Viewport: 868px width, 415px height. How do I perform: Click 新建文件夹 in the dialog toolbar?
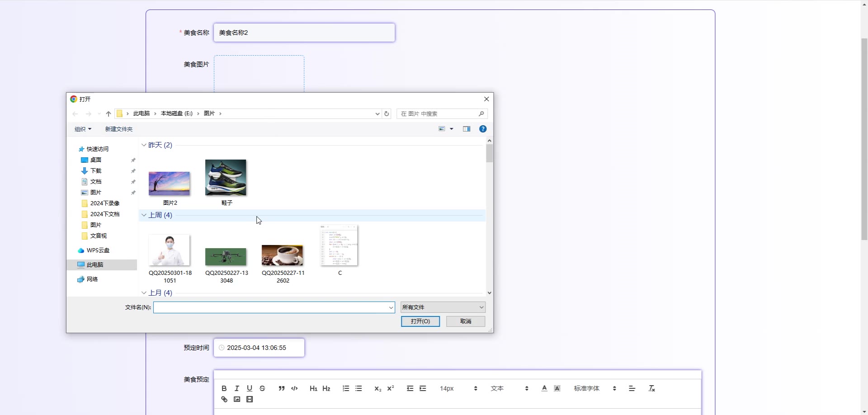[x=118, y=129]
